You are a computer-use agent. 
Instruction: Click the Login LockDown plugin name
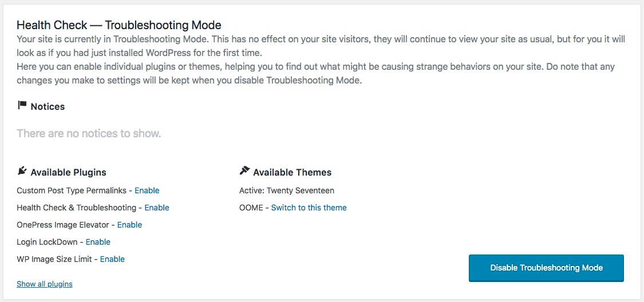48,242
